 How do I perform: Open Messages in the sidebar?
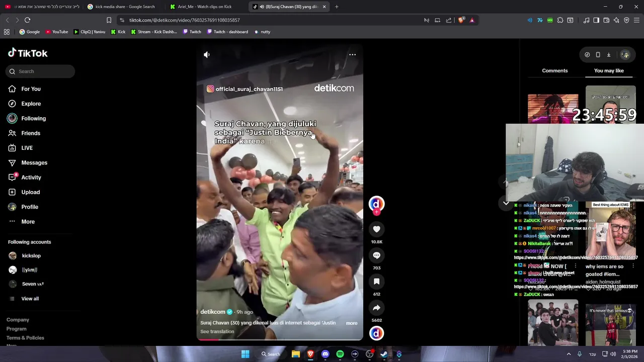pyautogui.click(x=34, y=163)
